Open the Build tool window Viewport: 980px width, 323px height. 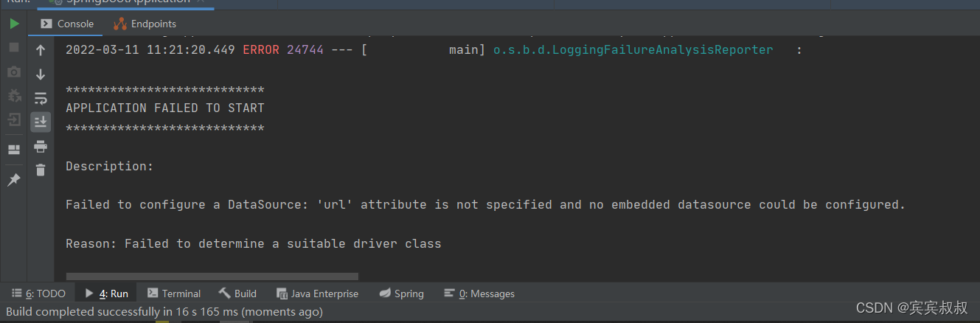238,294
